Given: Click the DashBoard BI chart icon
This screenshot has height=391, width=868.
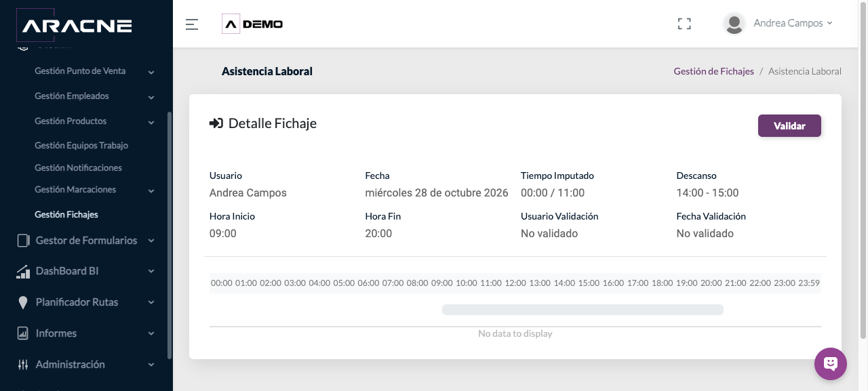Looking at the screenshot, I should tap(23, 271).
